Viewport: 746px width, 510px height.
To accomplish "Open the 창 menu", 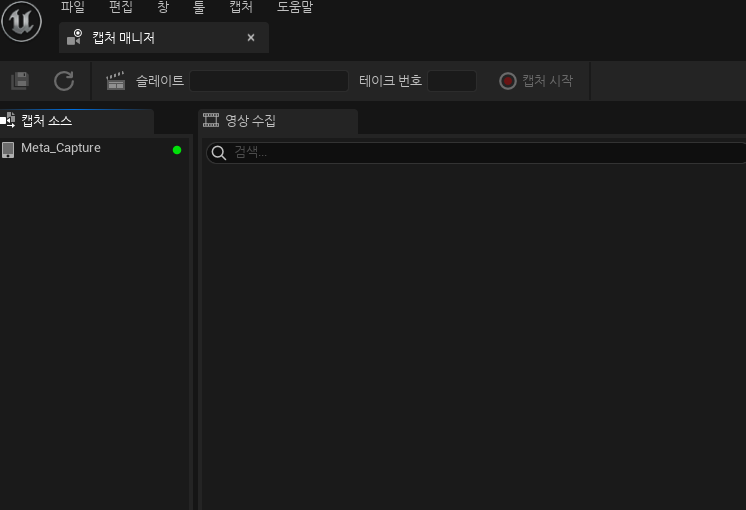I will pos(163,7).
